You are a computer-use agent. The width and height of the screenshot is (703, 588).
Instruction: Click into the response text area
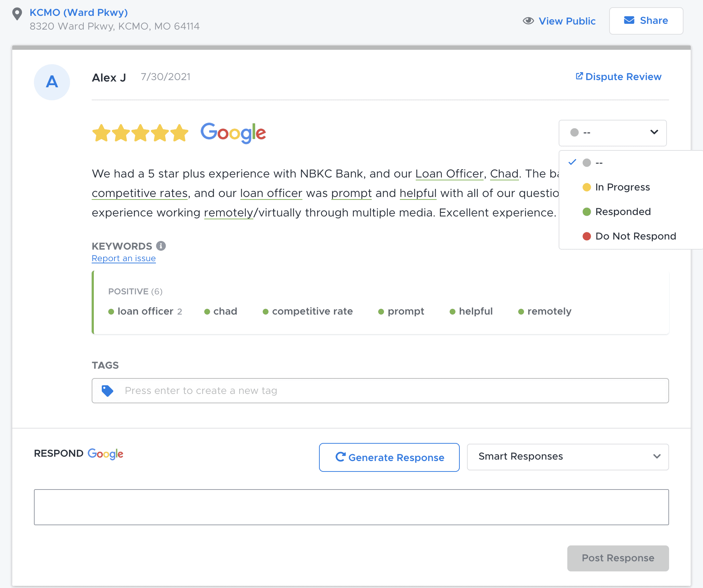click(351, 507)
